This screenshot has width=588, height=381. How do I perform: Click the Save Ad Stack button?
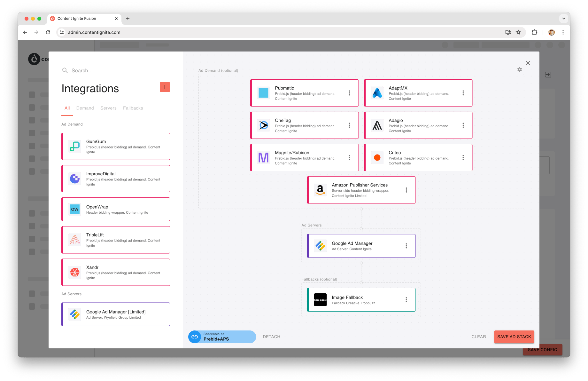[x=514, y=337]
